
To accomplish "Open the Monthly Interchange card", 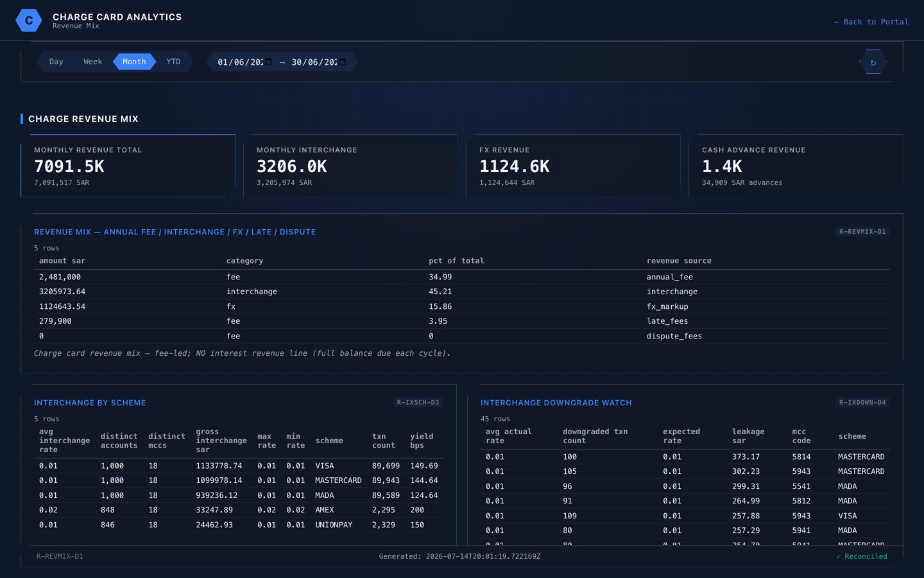I will 351,166.
